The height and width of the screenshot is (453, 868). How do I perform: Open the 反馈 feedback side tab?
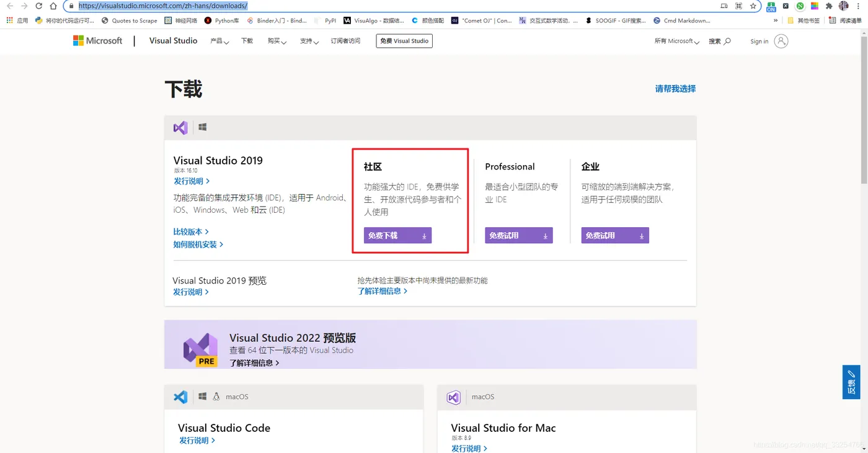pos(851,382)
